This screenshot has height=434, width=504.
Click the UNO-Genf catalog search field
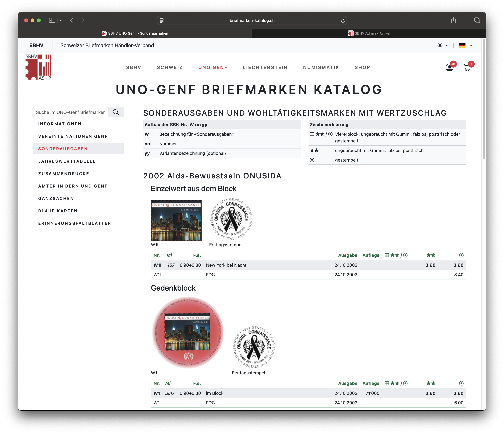point(71,112)
